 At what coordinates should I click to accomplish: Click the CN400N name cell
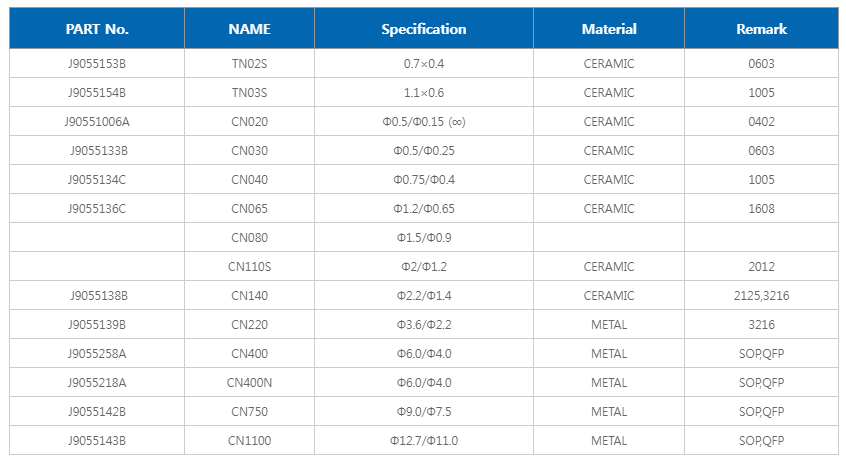(x=249, y=383)
